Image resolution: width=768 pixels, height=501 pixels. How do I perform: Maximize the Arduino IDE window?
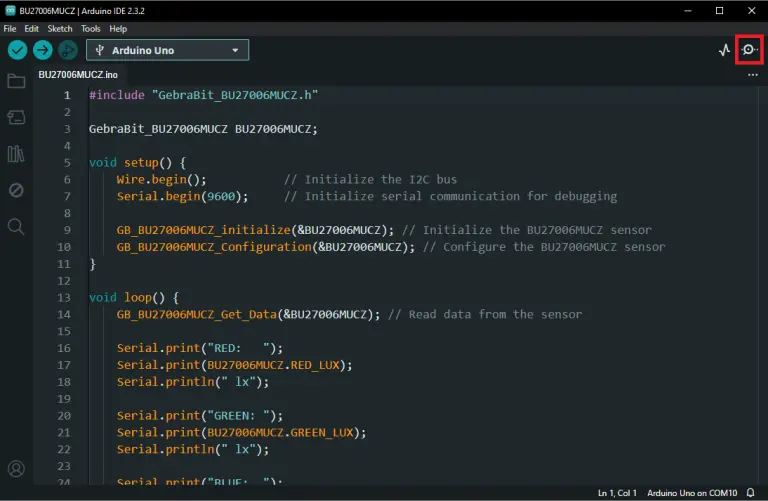(719, 10)
